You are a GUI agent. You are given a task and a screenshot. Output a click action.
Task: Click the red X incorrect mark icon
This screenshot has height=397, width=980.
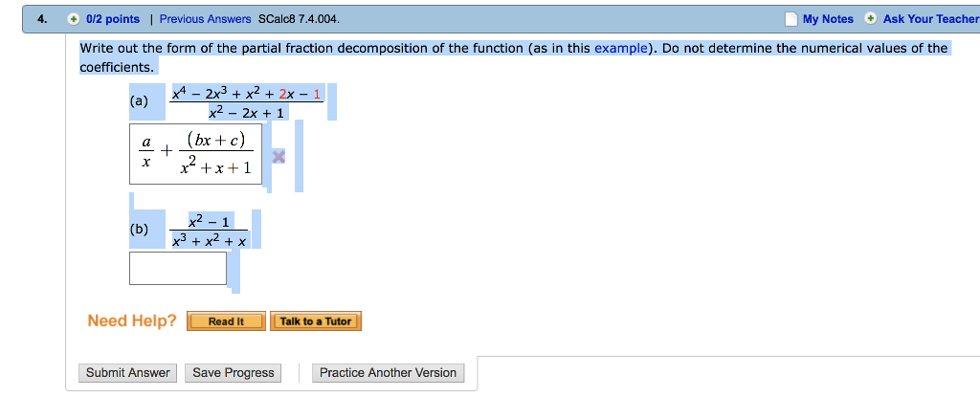(278, 156)
